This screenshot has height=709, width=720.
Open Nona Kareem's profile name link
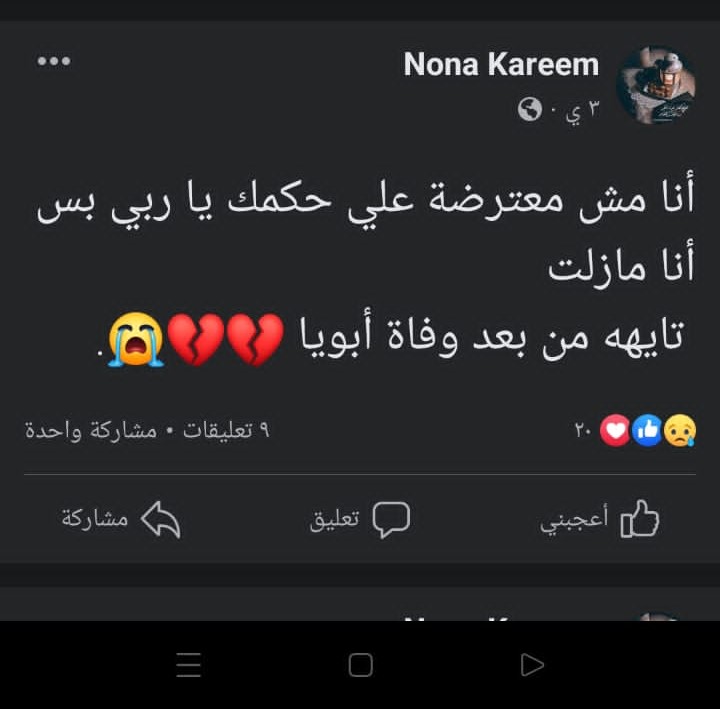tap(501, 64)
